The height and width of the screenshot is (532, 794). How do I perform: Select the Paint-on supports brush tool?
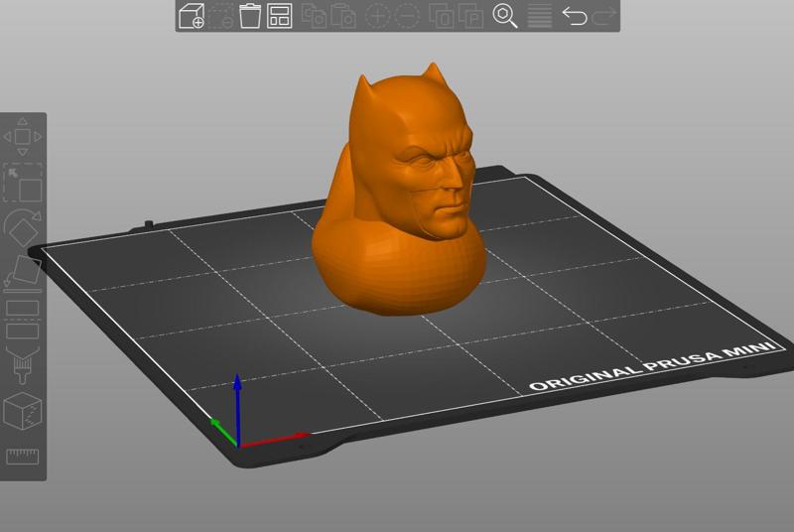tap(22, 365)
